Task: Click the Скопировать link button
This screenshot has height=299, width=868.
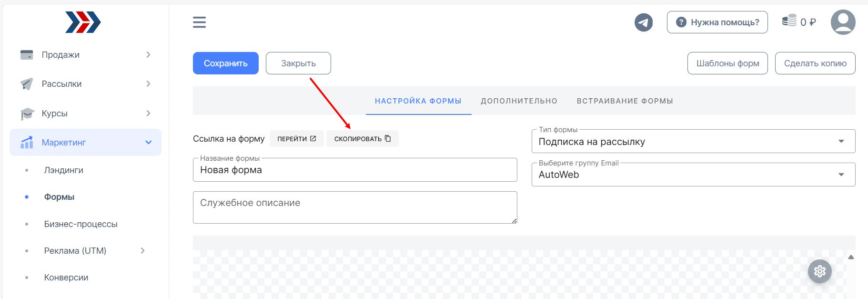Action: click(363, 139)
